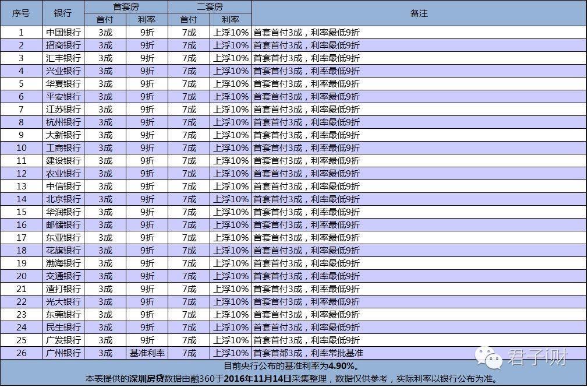Viewport: 588px width, 387px height.
Task: Click the 农业银行 cell
Action: [x=63, y=174]
